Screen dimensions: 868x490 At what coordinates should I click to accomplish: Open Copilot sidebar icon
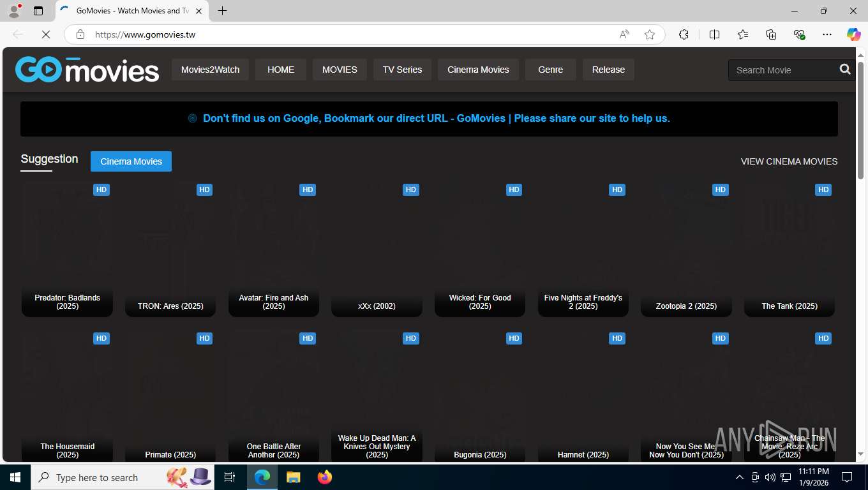[853, 34]
